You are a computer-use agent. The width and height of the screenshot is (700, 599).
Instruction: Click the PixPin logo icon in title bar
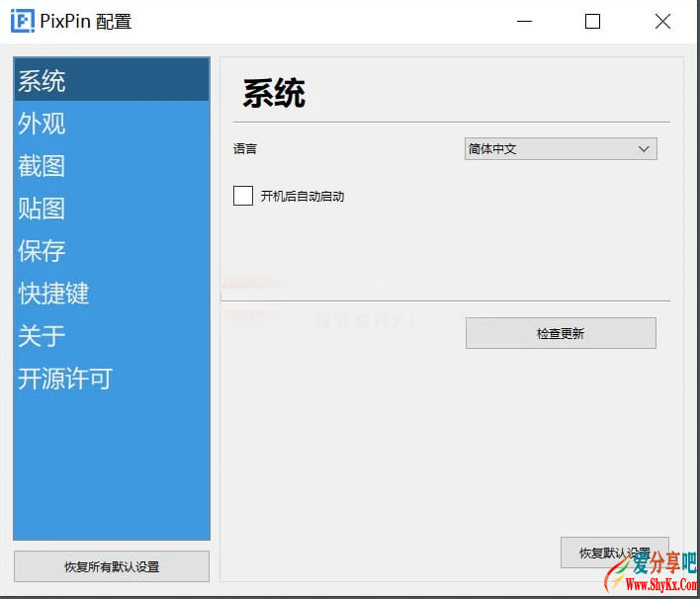point(23,21)
